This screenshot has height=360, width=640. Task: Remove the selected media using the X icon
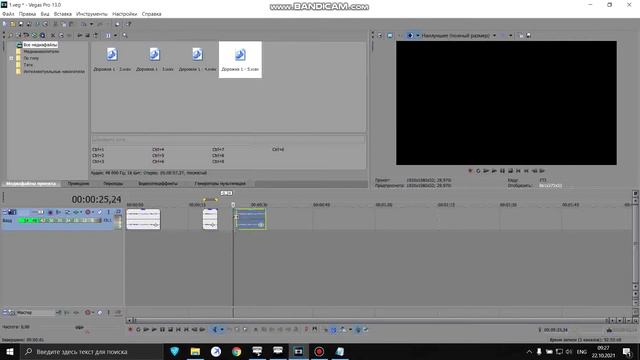(53, 36)
